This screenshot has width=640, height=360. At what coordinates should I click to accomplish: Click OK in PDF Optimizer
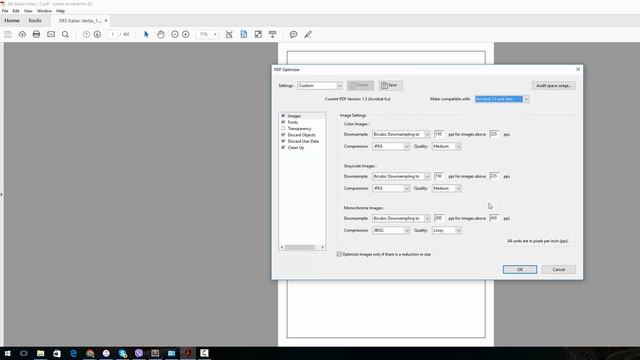[520, 269]
